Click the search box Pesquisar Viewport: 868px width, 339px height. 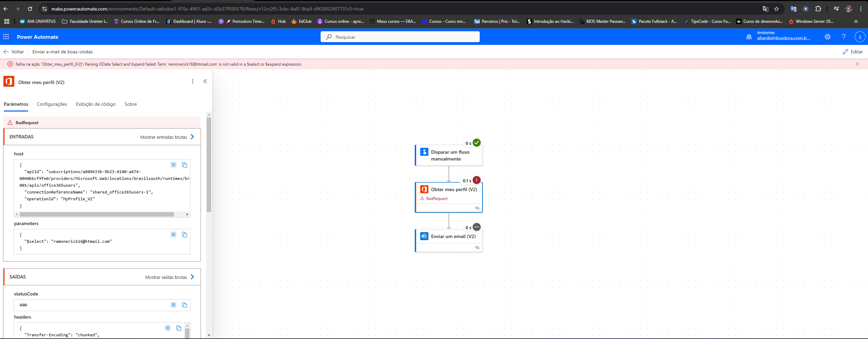tap(400, 37)
